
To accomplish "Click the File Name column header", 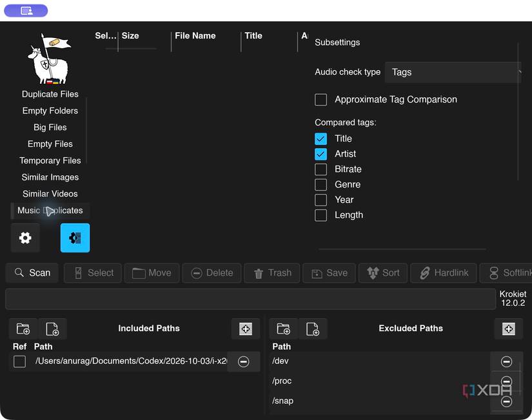I will click(195, 35).
